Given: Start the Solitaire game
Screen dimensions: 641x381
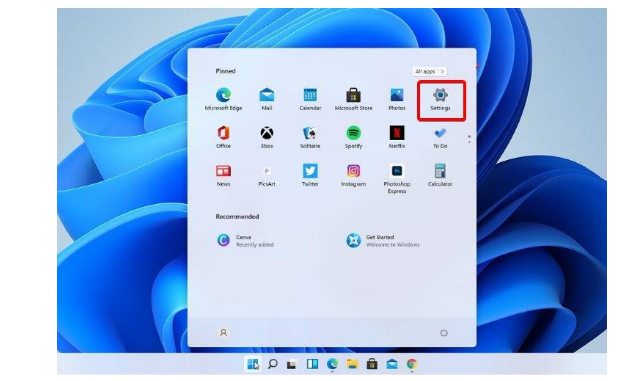Looking at the screenshot, I should [x=310, y=137].
